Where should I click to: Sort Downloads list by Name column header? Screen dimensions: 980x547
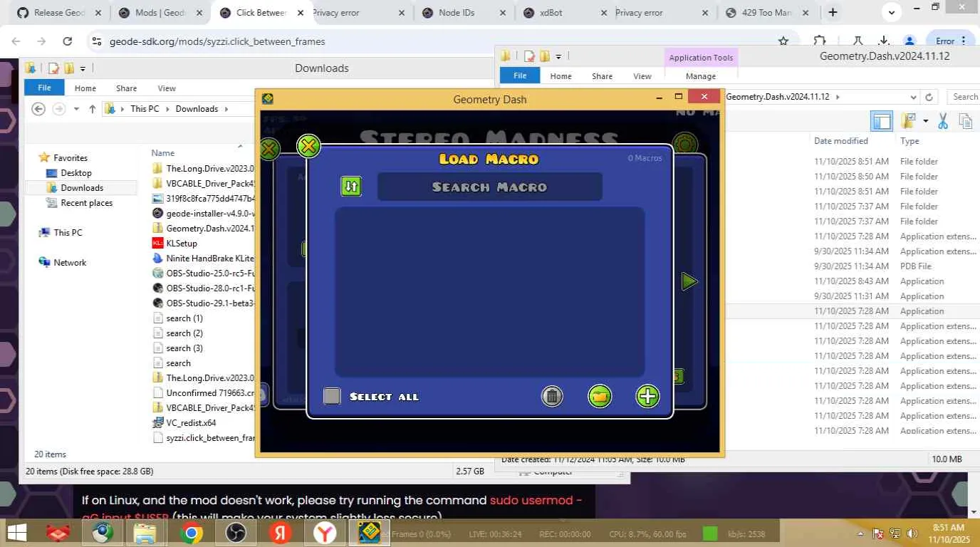pos(163,152)
